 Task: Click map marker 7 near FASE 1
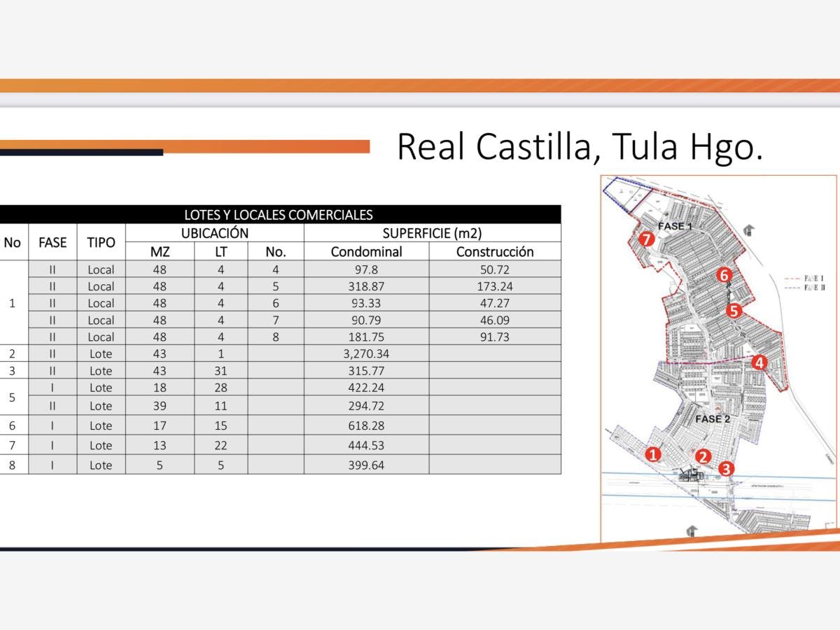click(x=646, y=239)
